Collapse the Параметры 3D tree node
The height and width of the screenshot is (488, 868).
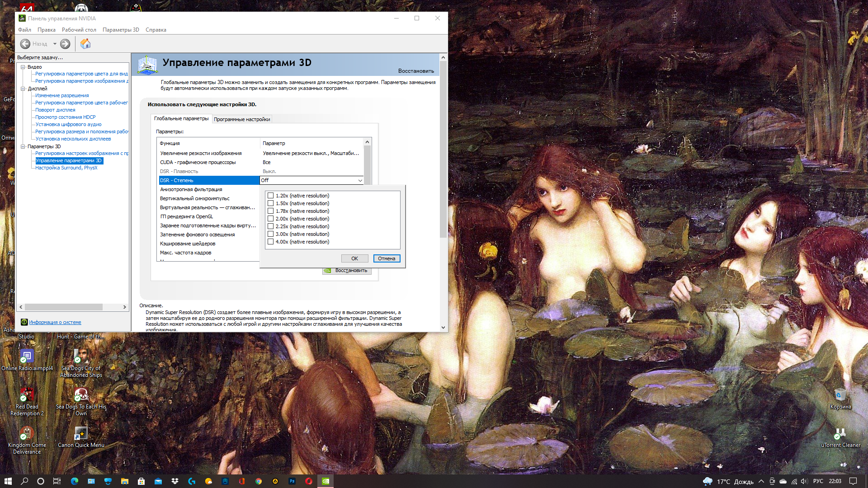23,146
